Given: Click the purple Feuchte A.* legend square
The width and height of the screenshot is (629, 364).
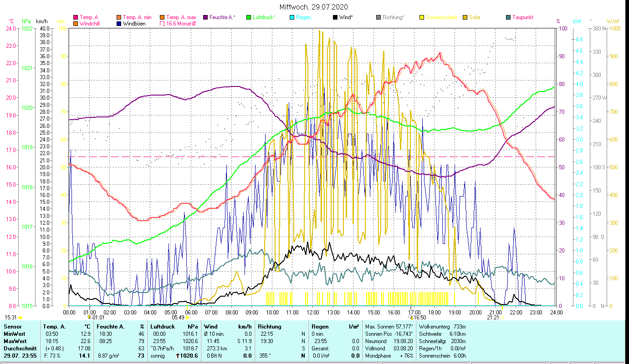Looking at the screenshot, I should 205,17.
